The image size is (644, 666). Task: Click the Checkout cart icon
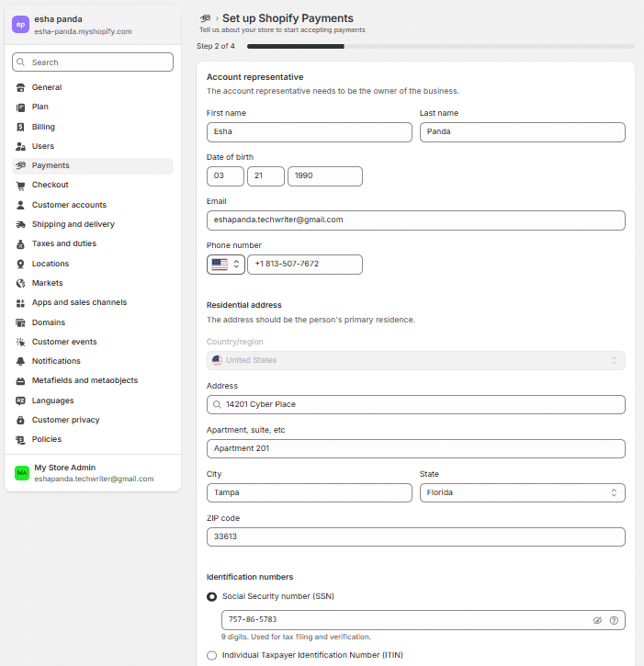pyautogui.click(x=20, y=186)
